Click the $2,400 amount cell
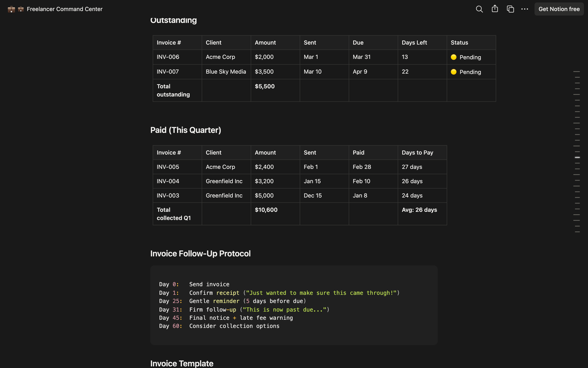Viewport: 588px width, 368px height. 275,167
